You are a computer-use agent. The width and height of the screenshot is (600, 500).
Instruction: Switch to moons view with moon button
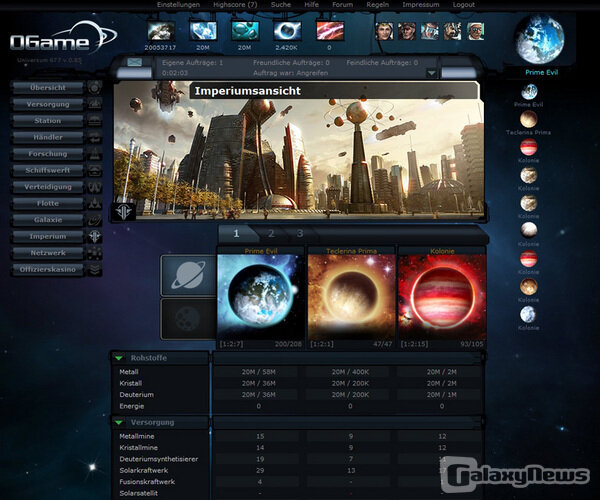pyautogui.click(x=188, y=319)
